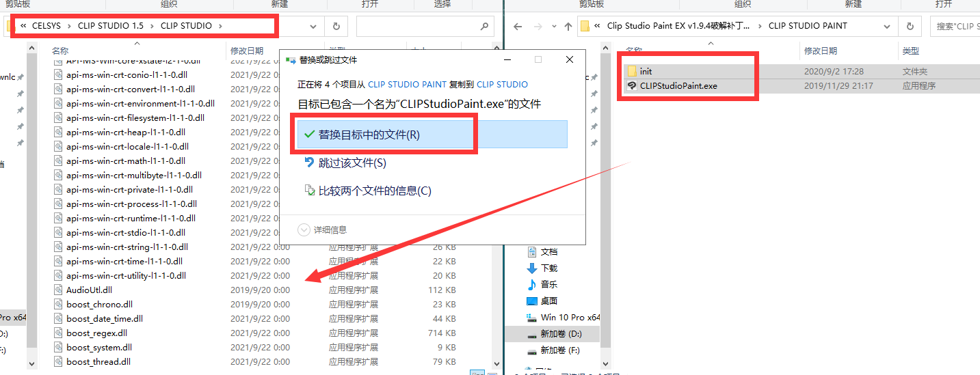The height and width of the screenshot is (375, 980).
Task: Select api-ms-win-crt-utility-l1-1-0.dll file
Action: click(126, 275)
